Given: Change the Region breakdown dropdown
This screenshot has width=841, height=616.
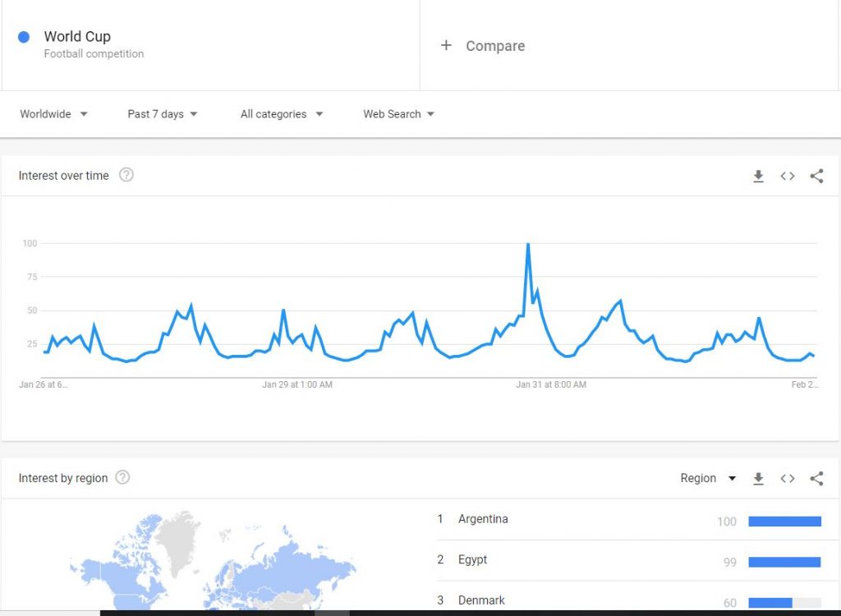Looking at the screenshot, I should click(708, 478).
